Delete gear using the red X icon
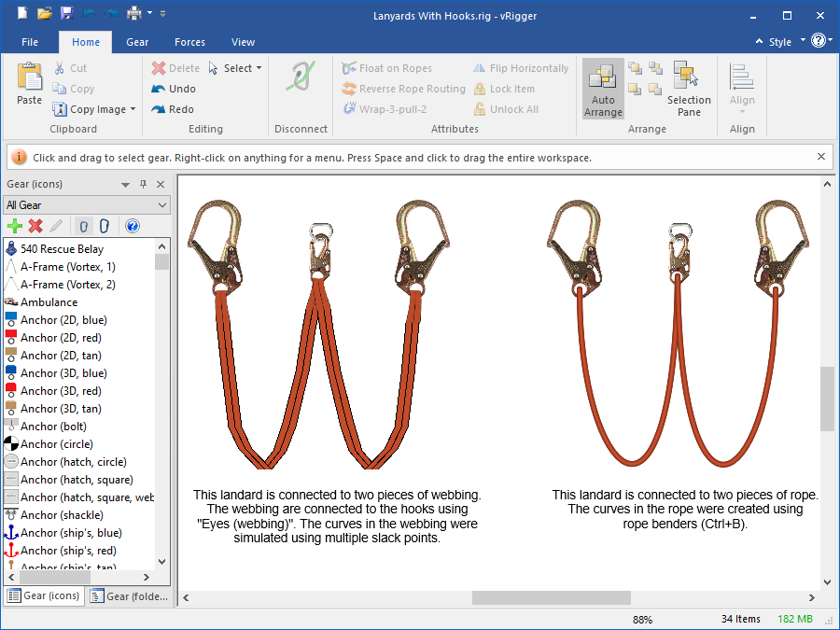The height and width of the screenshot is (630, 840). [x=35, y=226]
